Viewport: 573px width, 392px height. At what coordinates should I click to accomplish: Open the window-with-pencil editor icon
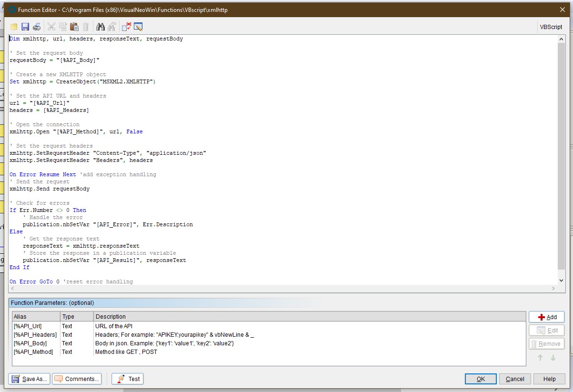pyautogui.click(x=138, y=27)
